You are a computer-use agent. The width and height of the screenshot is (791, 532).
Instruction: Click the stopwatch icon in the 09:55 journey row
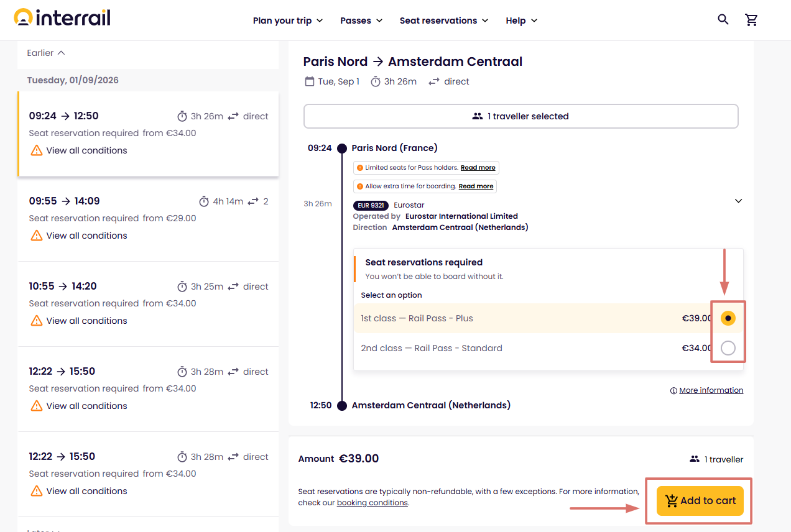(x=204, y=201)
